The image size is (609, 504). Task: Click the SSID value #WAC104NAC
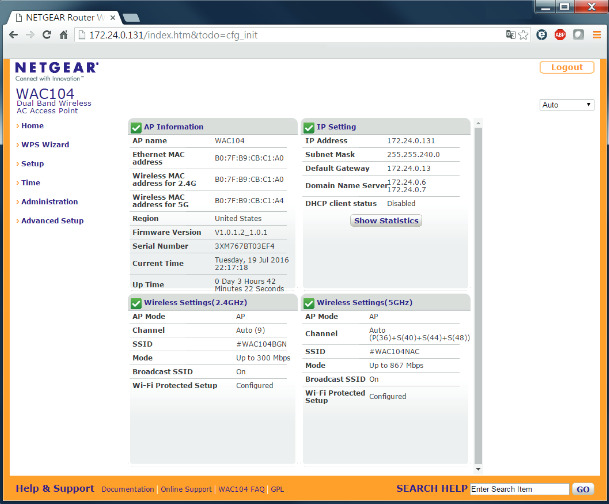coord(394,351)
